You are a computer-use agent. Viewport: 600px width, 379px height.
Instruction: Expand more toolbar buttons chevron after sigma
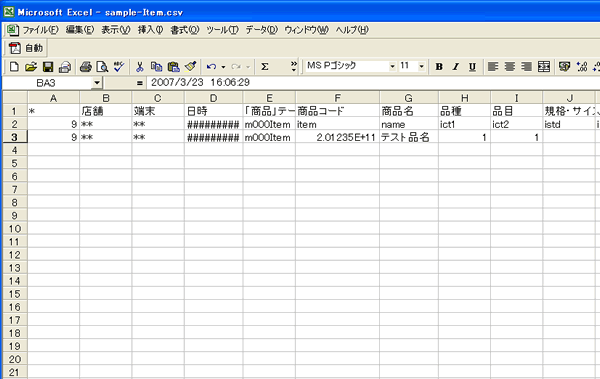click(293, 67)
